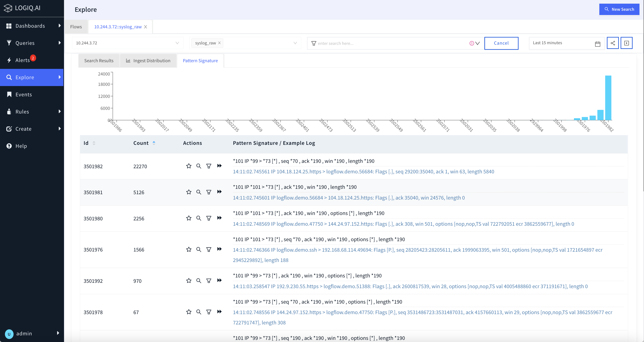
Task: Open the calendar date picker icon
Action: [598, 44]
